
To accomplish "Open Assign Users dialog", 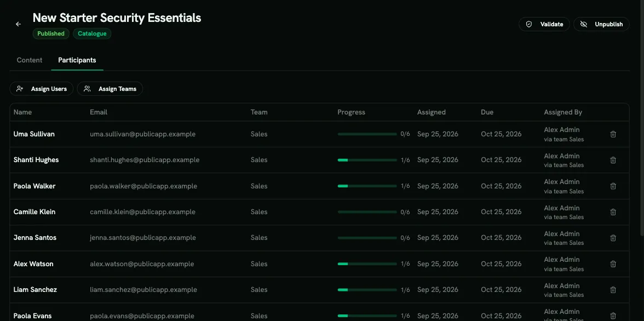I will point(42,89).
